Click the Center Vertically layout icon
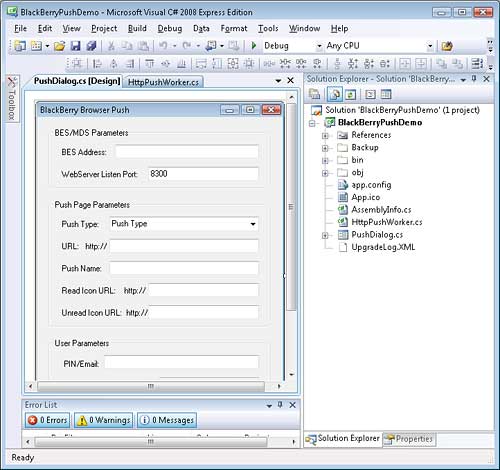The image size is (500, 470). (421, 63)
